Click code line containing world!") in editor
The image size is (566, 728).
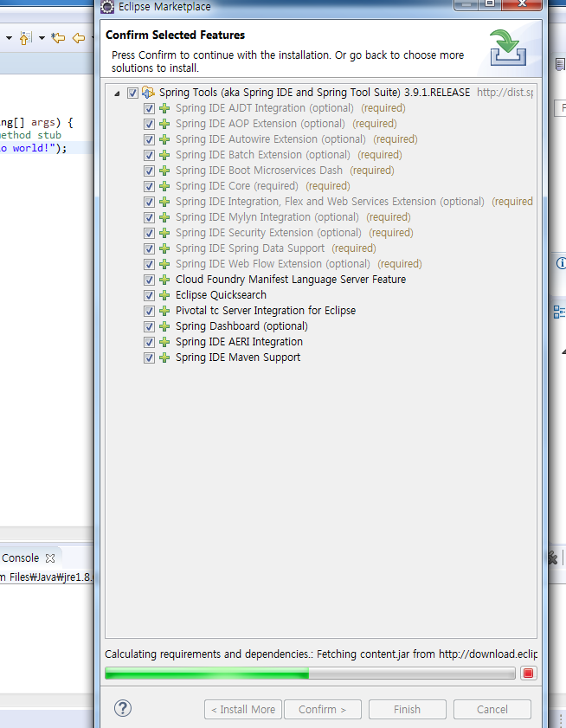(34, 148)
